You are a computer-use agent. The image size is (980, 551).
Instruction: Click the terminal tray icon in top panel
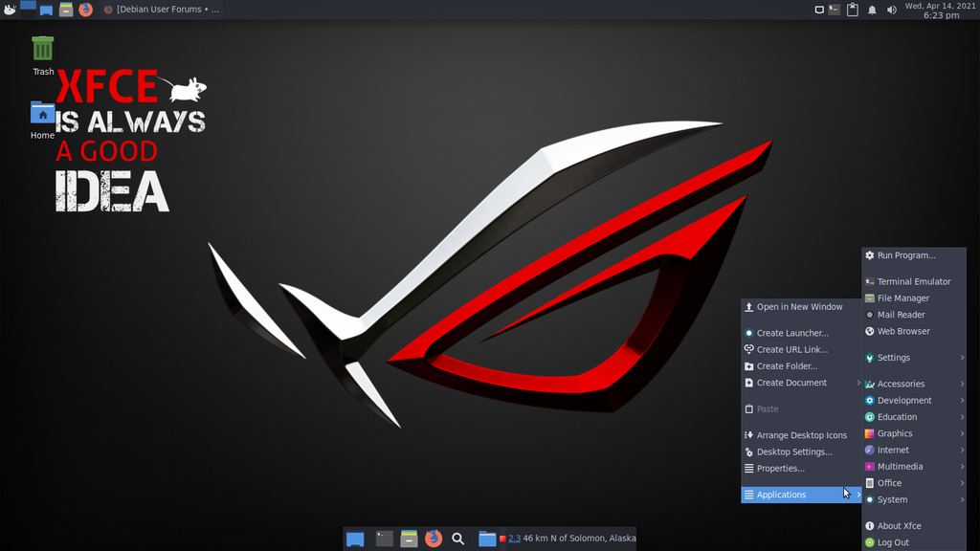834,10
